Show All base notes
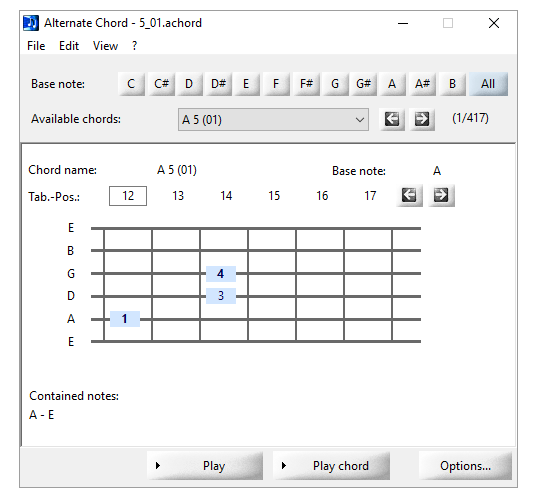The width and height of the screenshot is (545, 497). 488,84
